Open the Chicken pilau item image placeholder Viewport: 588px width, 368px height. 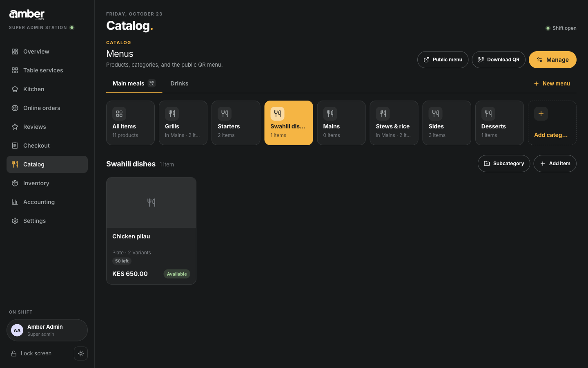[x=151, y=202]
